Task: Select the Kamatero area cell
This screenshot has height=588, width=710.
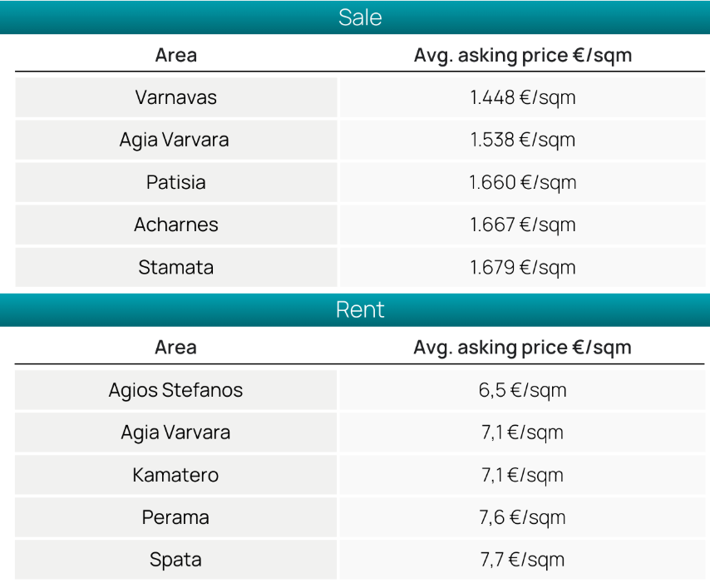Action: [x=176, y=475]
